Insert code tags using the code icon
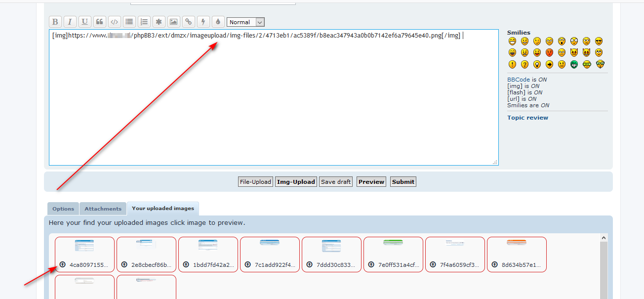 (114, 22)
